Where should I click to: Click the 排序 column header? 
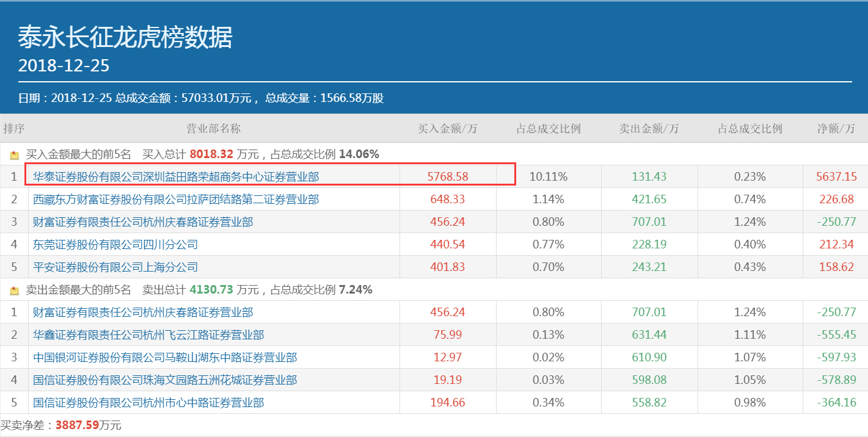(x=14, y=129)
